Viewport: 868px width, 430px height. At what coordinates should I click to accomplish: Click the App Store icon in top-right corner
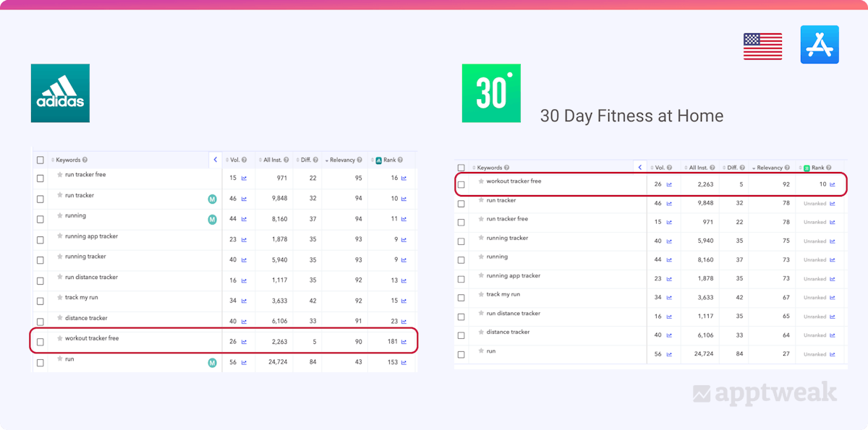pyautogui.click(x=820, y=45)
